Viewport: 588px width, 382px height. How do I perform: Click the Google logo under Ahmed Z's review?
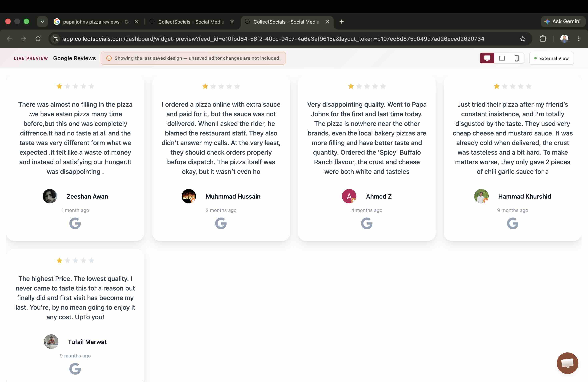pos(367,223)
